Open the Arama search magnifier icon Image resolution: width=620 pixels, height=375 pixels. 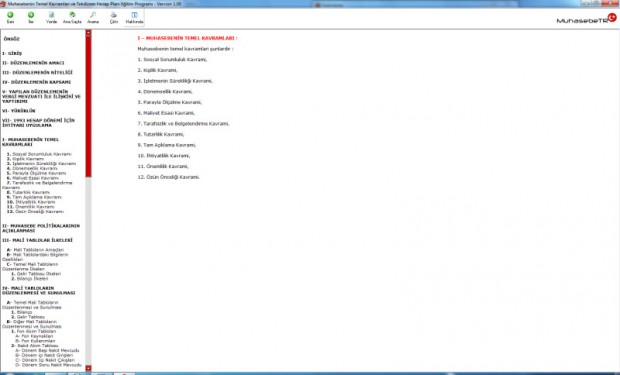click(x=93, y=15)
